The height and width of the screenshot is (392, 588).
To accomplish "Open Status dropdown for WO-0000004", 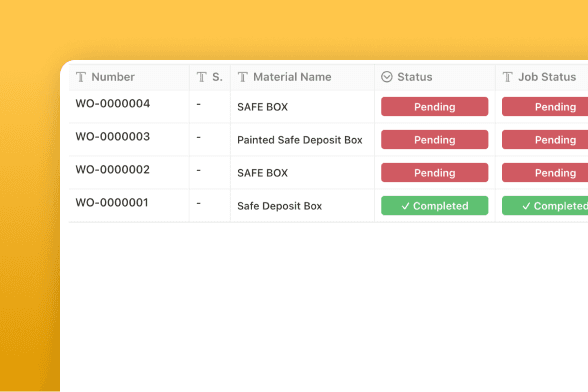I will [x=435, y=107].
